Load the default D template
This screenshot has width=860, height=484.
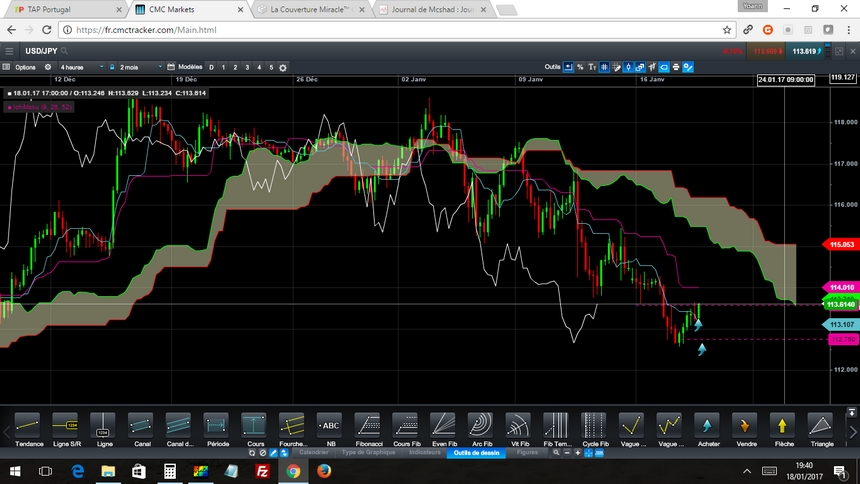(x=211, y=67)
